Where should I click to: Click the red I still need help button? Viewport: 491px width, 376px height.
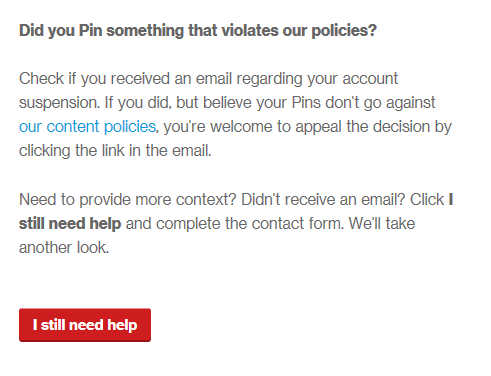(85, 325)
